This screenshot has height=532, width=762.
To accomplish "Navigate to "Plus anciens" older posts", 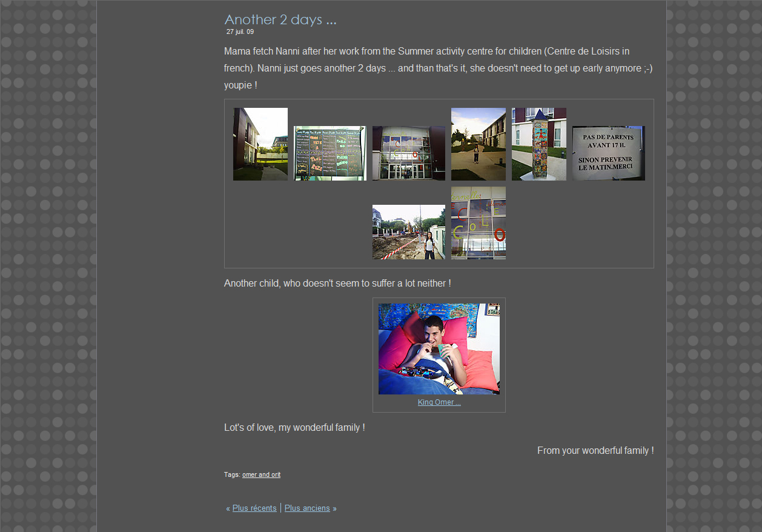I will [307, 508].
